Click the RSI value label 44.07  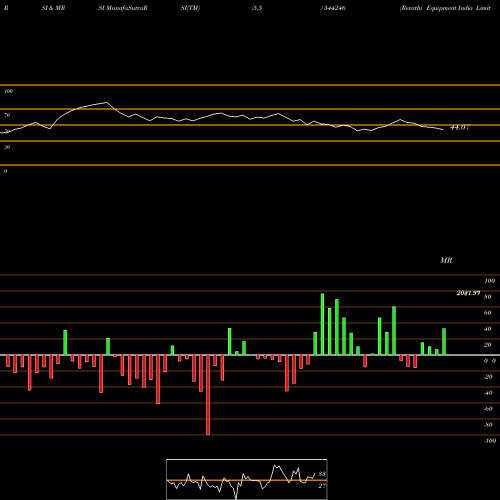pos(460,127)
